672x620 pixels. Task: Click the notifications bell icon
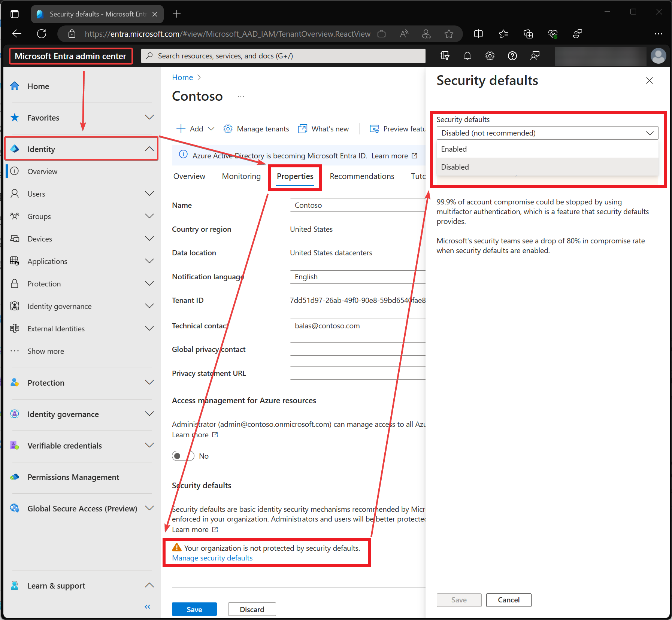coord(467,56)
